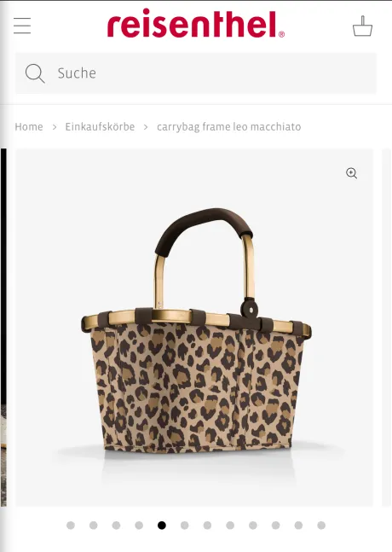This screenshot has width=392, height=552.
Task: Select the third carousel dot
Action: (117, 526)
